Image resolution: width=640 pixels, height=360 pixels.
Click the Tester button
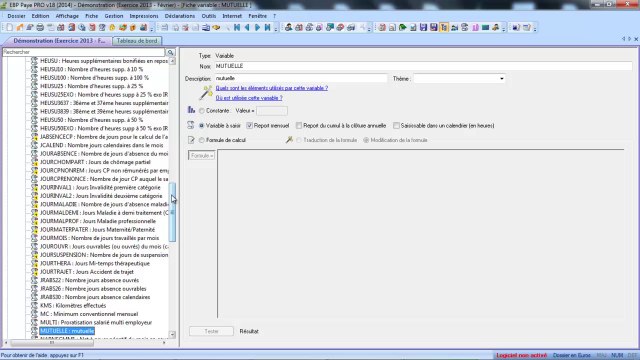pos(211,331)
